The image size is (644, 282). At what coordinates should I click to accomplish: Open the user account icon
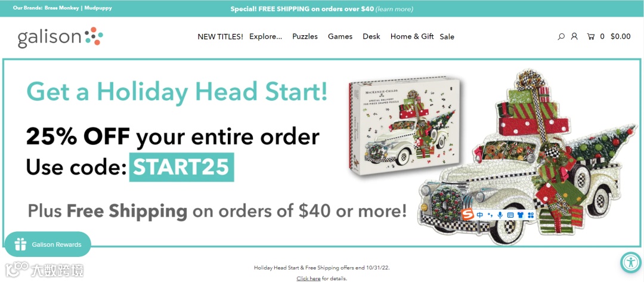tap(574, 36)
